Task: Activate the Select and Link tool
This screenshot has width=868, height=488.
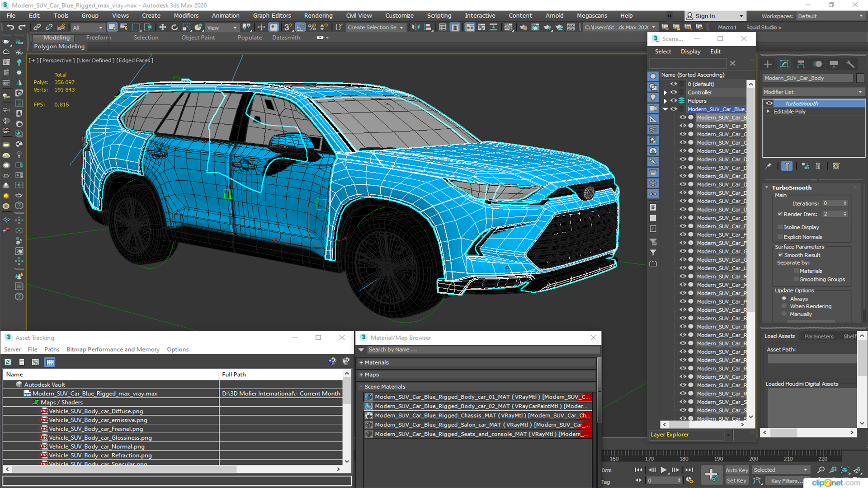Action: point(38,27)
